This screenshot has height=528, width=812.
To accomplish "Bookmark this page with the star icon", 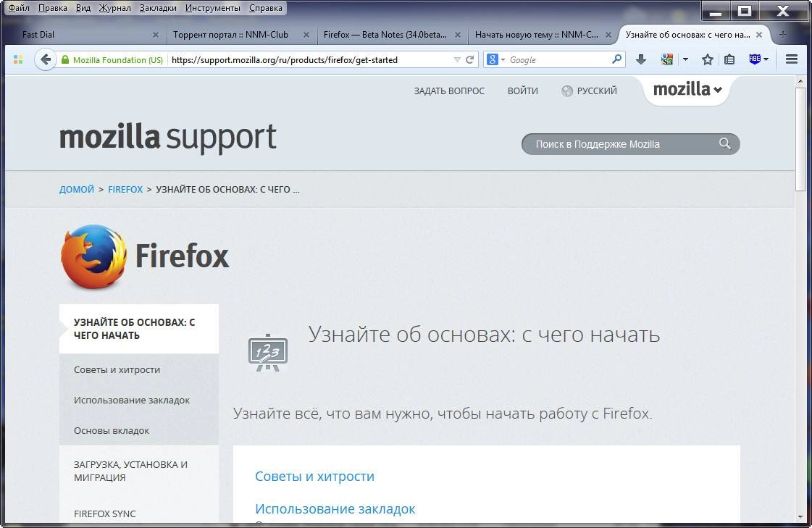I will (x=708, y=59).
